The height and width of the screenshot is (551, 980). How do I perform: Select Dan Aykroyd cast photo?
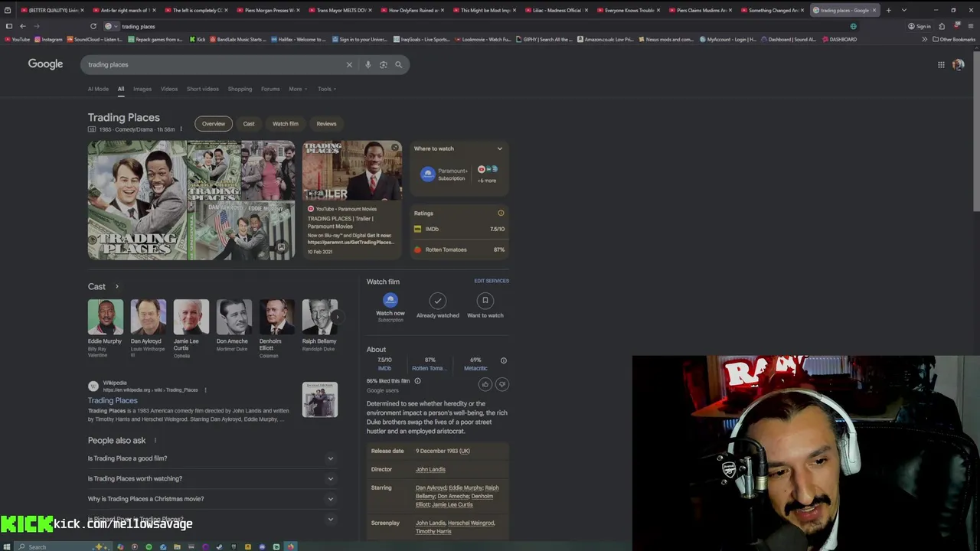click(148, 316)
